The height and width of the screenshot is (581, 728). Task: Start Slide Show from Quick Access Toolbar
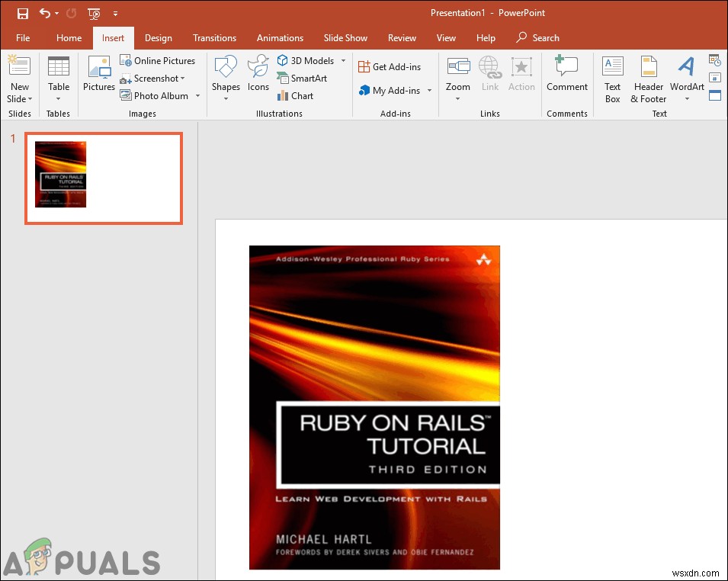[x=93, y=13]
